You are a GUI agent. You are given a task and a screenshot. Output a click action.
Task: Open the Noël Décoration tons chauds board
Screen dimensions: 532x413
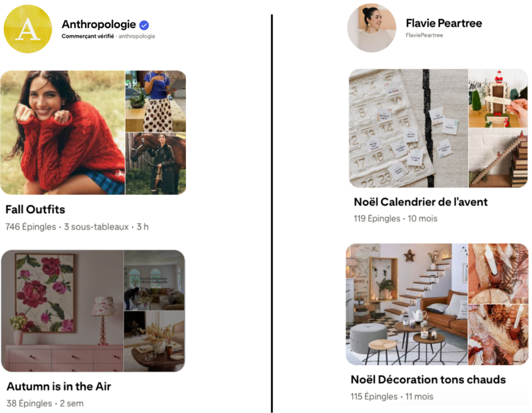tap(428, 380)
